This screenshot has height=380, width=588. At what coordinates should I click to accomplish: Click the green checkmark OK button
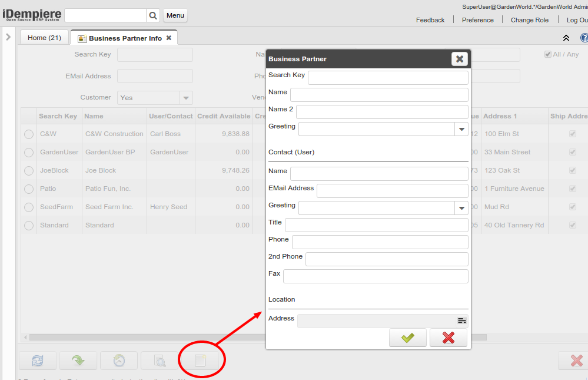coord(408,338)
